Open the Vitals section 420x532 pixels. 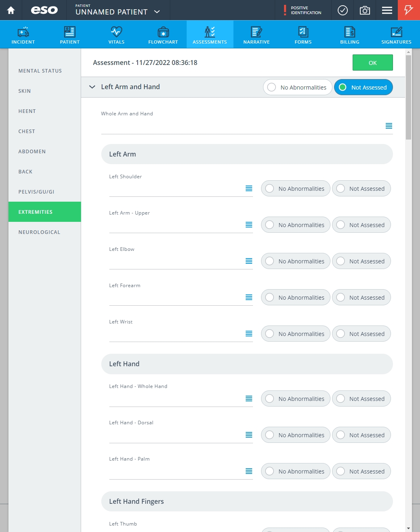(116, 35)
